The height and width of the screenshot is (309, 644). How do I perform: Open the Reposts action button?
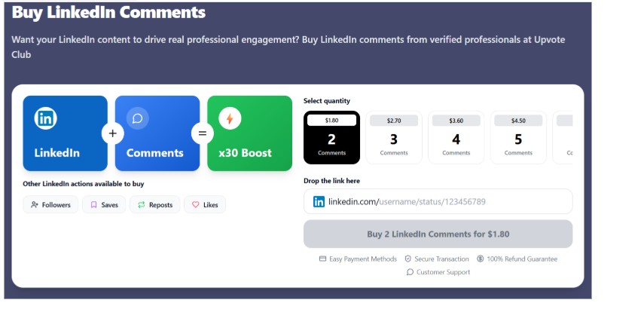(x=154, y=204)
